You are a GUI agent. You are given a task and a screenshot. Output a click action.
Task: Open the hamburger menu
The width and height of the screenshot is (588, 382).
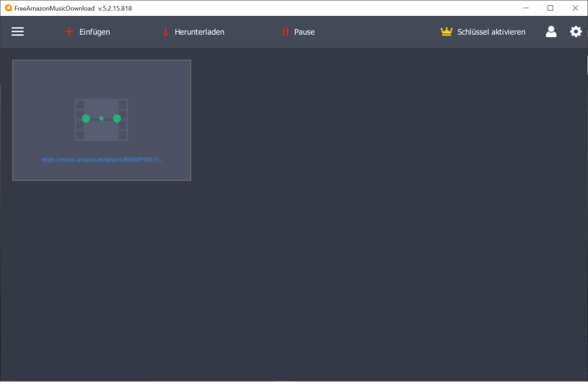pyautogui.click(x=18, y=32)
